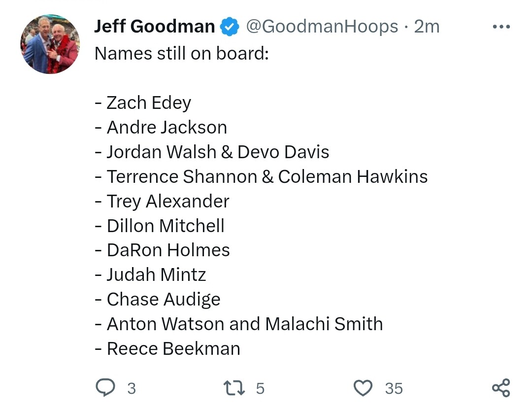Open the @GoodmanHoops handle link

pos(322,27)
